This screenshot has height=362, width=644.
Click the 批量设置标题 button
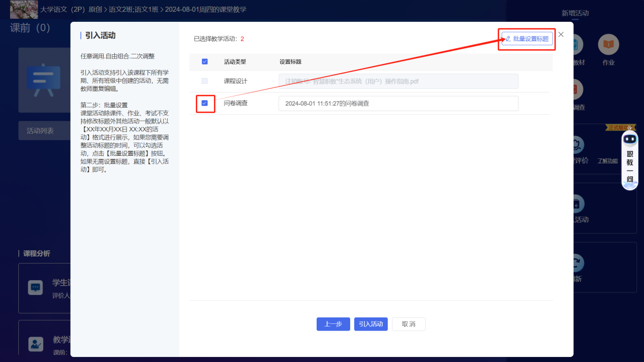(x=527, y=39)
